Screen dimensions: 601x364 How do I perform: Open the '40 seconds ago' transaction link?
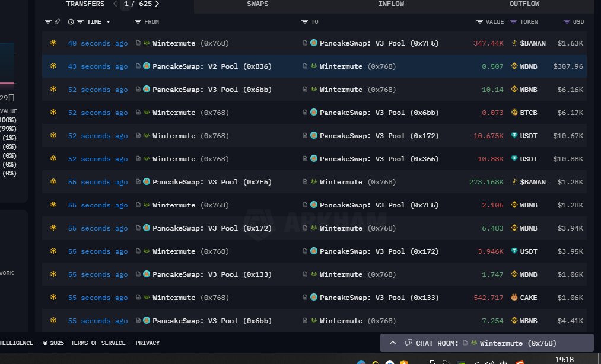(98, 43)
